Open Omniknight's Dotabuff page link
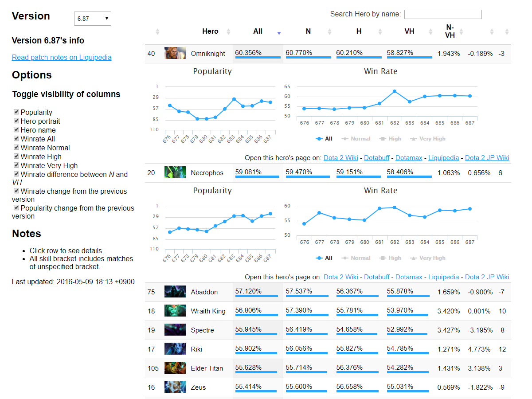This screenshot has height=399, width=532. 376,158
